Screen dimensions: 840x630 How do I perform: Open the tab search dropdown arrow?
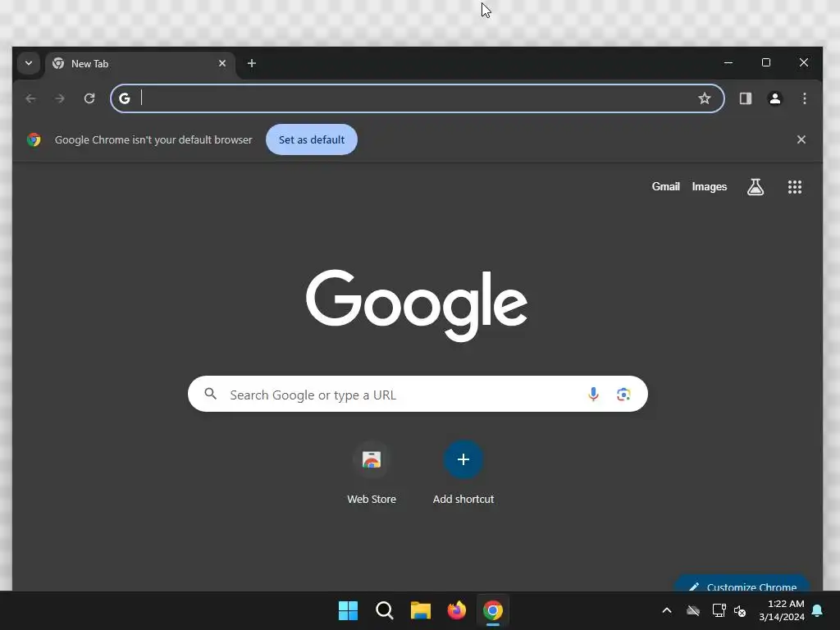tap(29, 63)
